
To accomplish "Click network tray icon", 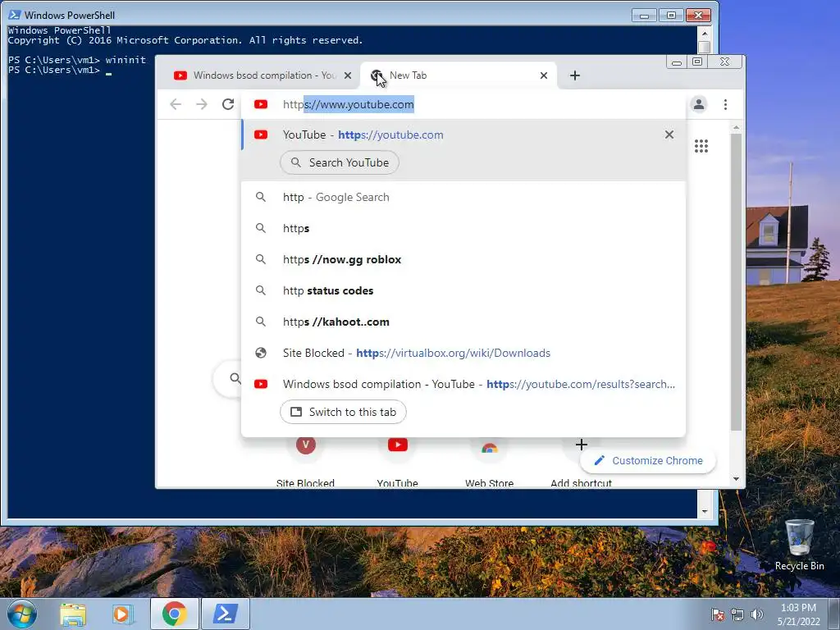I will (x=737, y=614).
